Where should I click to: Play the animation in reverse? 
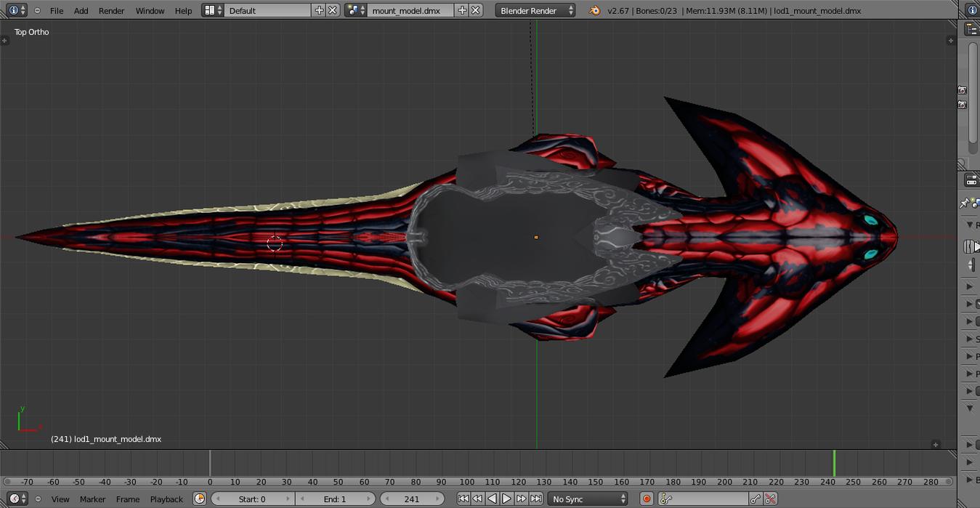(492, 499)
